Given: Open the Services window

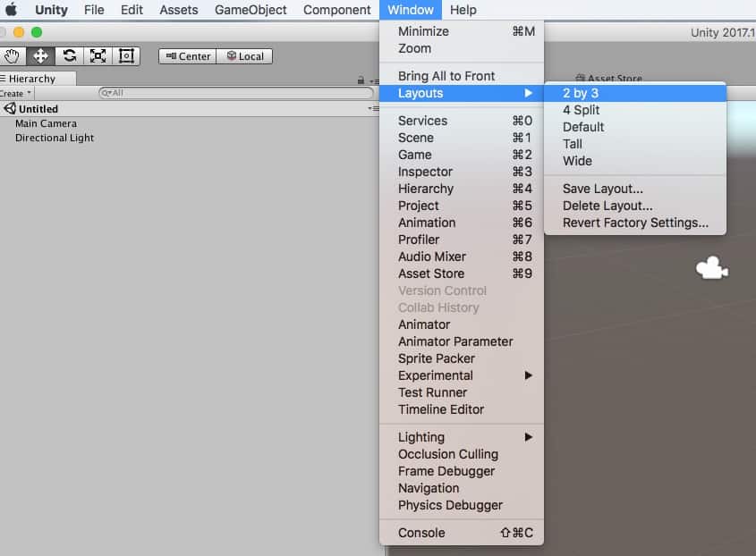Looking at the screenshot, I should click(x=462, y=121).
